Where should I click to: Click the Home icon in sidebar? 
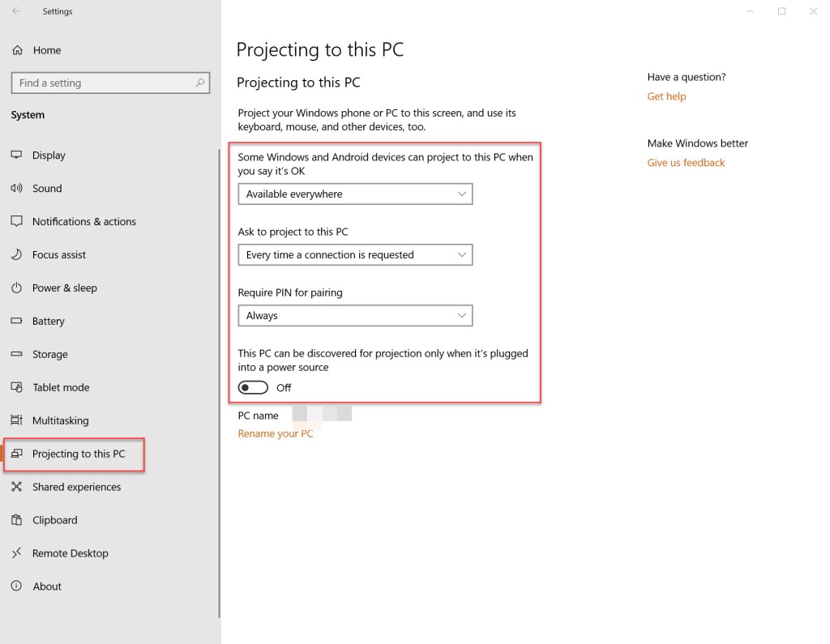pos(17,50)
